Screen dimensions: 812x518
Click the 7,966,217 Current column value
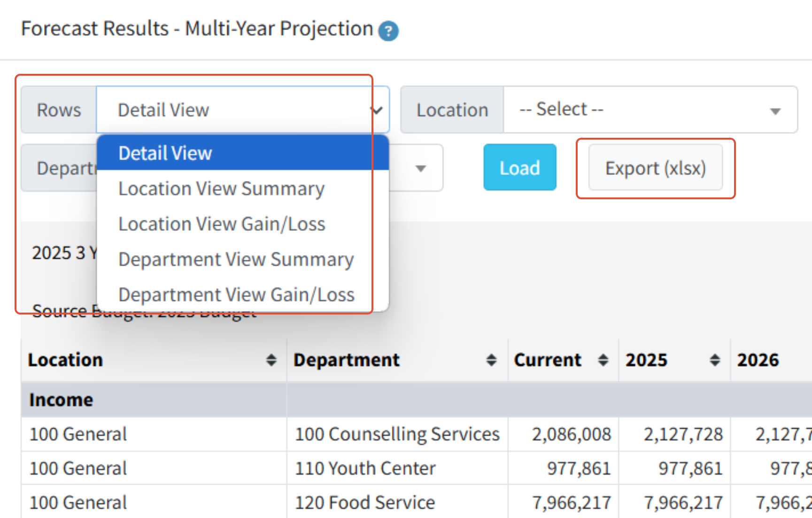click(571, 502)
